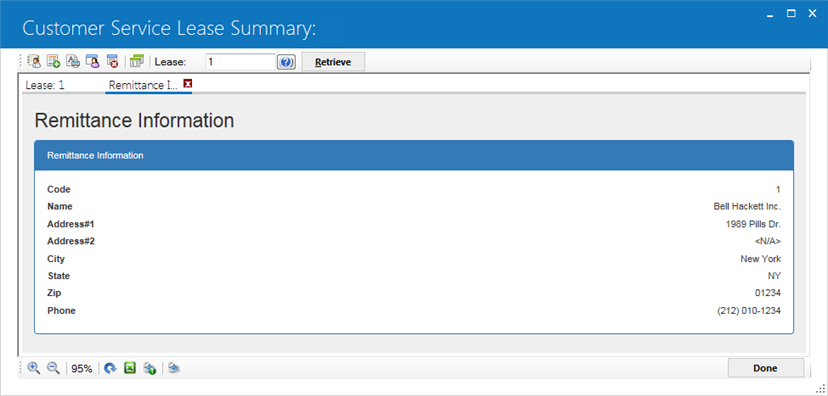Viewport: 828px width, 396px height.
Task: Click the Lease number input field
Action: pos(240,62)
